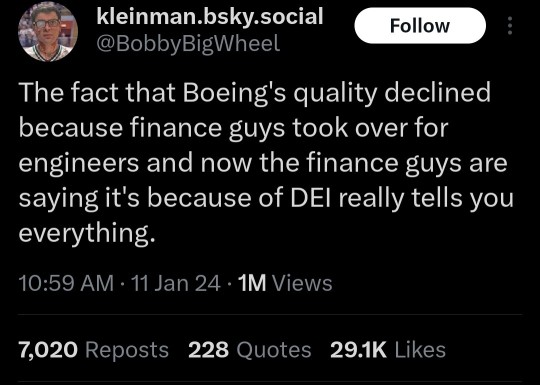Click the word "DEI" in the post
Viewport: 540px width, 385px height.
[311, 198]
